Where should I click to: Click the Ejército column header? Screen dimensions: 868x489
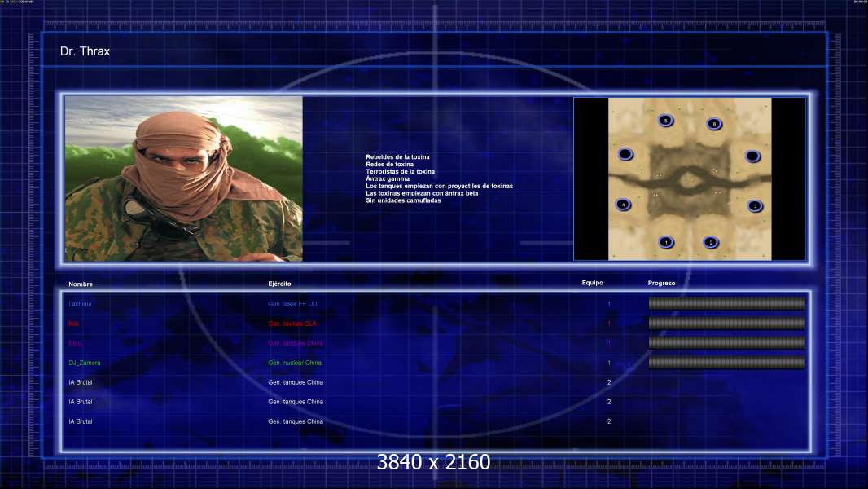coord(279,284)
